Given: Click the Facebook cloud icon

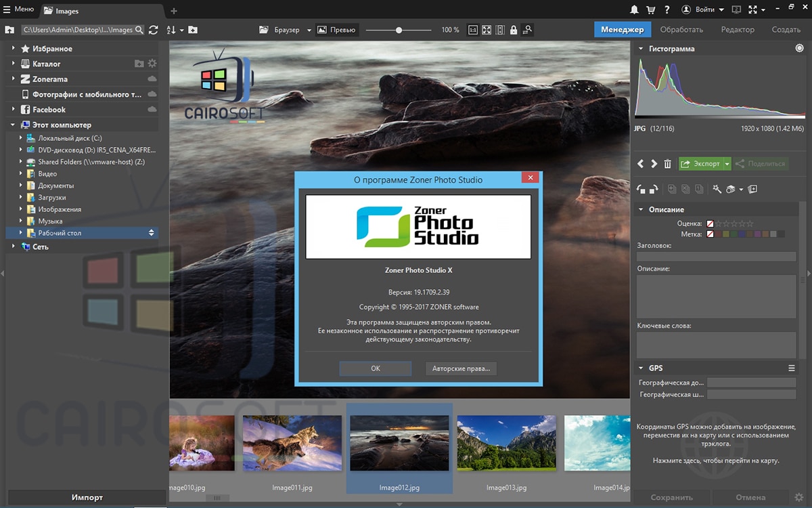Looking at the screenshot, I should pyautogui.click(x=152, y=110).
